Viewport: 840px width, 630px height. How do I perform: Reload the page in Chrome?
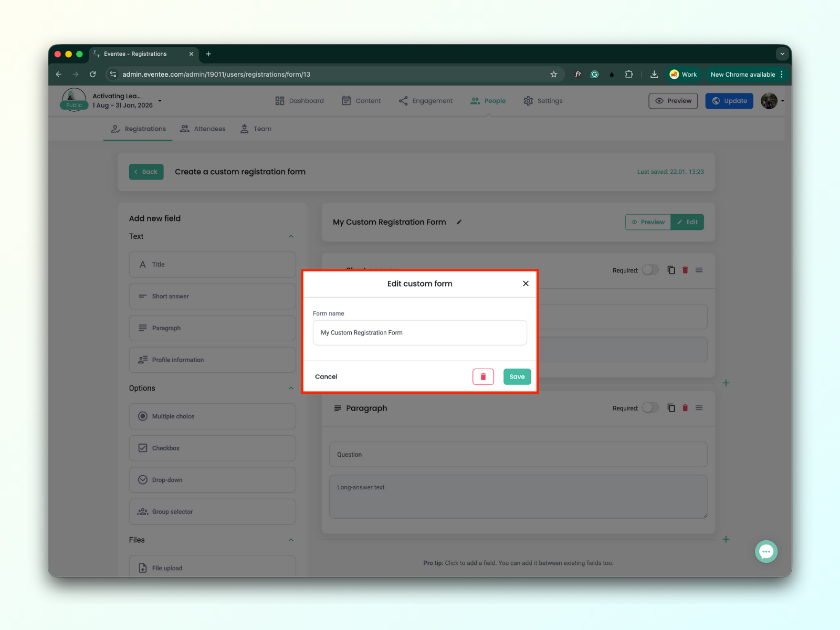point(93,75)
